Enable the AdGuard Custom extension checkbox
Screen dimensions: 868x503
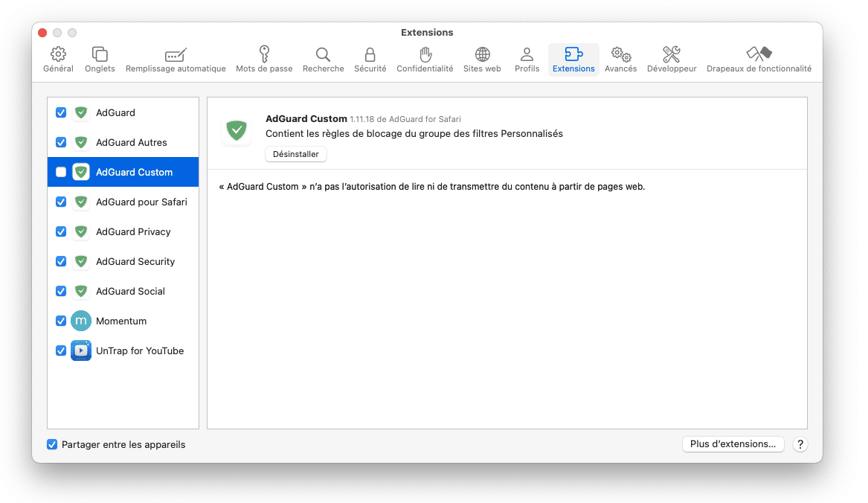(61, 172)
